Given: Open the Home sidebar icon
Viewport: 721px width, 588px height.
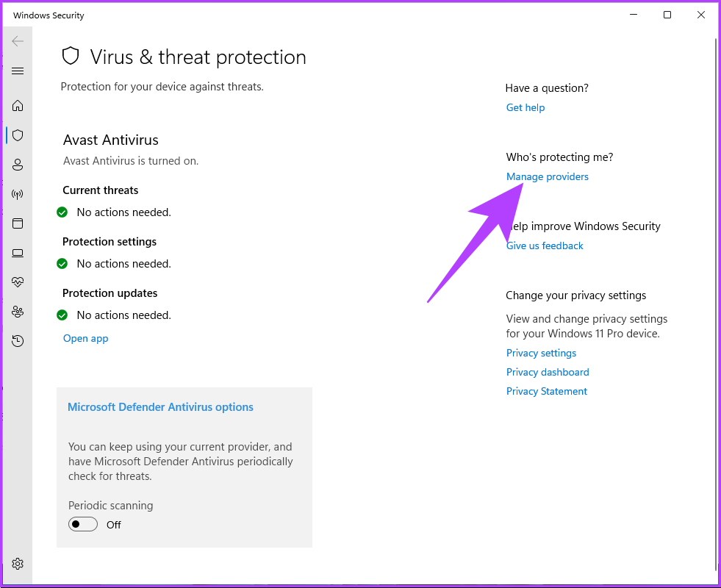Looking at the screenshot, I should coord(18,106).
